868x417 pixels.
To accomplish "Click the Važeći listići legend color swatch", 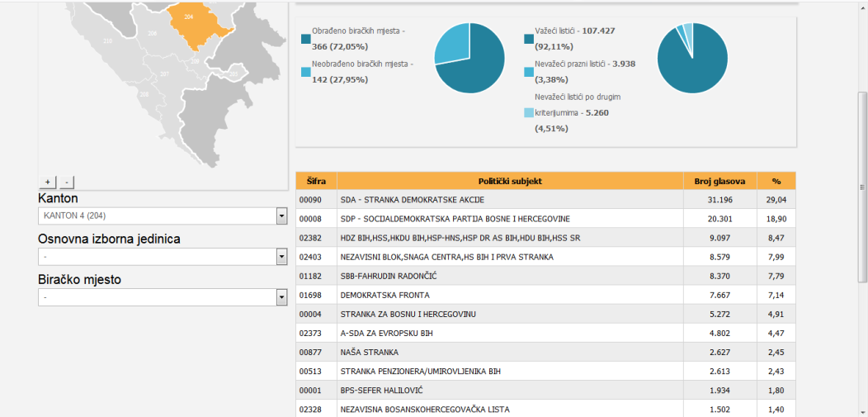I will [x=529, y=39].
